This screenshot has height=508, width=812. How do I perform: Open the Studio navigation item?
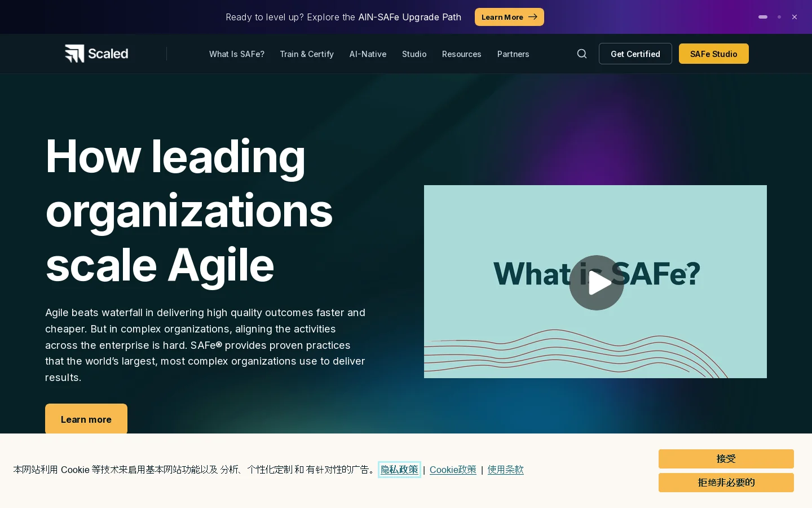point(414,54)
